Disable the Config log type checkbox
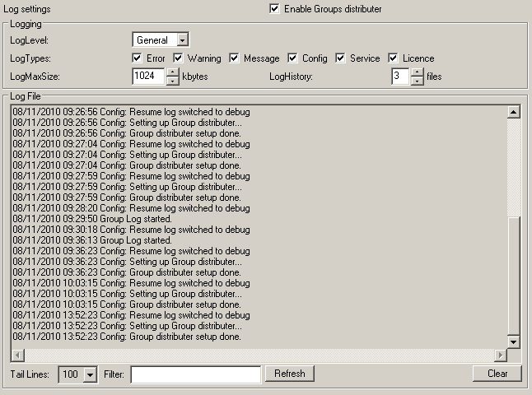 click(x=293, y=58)
